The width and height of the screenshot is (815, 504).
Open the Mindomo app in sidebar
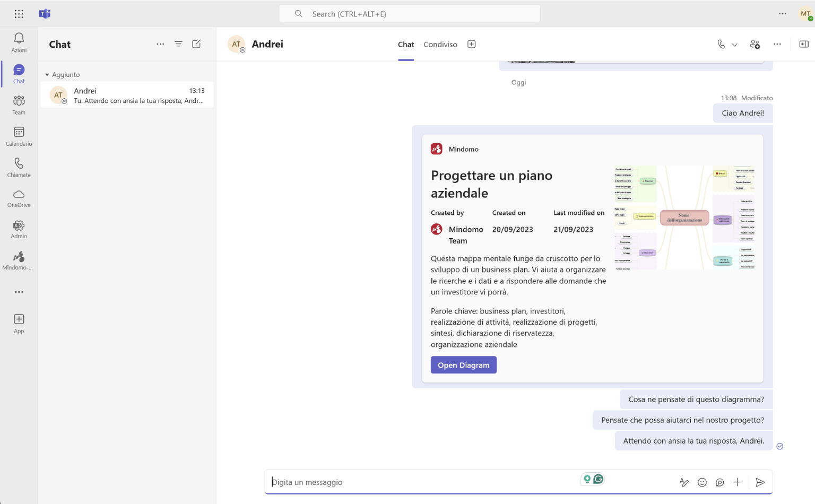(x=19, y=261)
